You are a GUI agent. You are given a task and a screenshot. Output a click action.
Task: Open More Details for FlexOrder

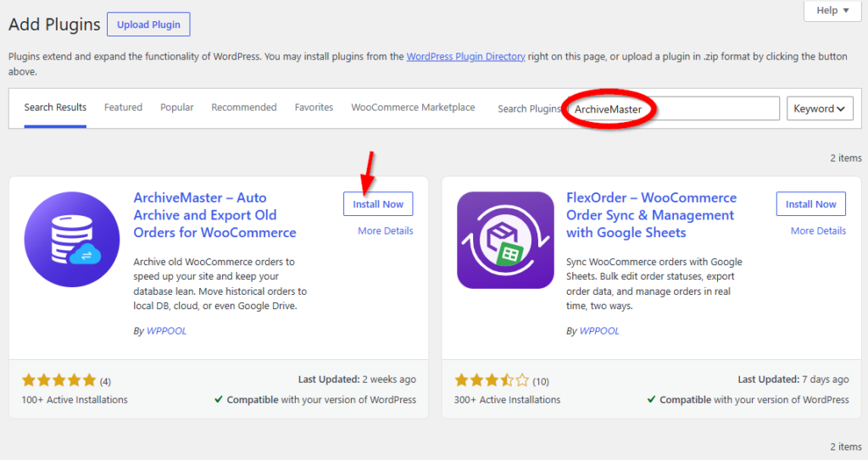818,230
